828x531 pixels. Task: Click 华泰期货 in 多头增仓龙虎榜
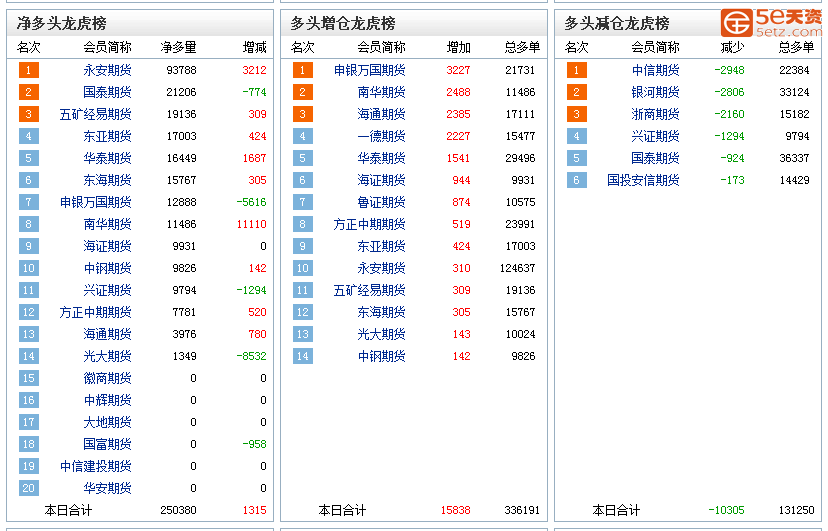tap(381, 158)
